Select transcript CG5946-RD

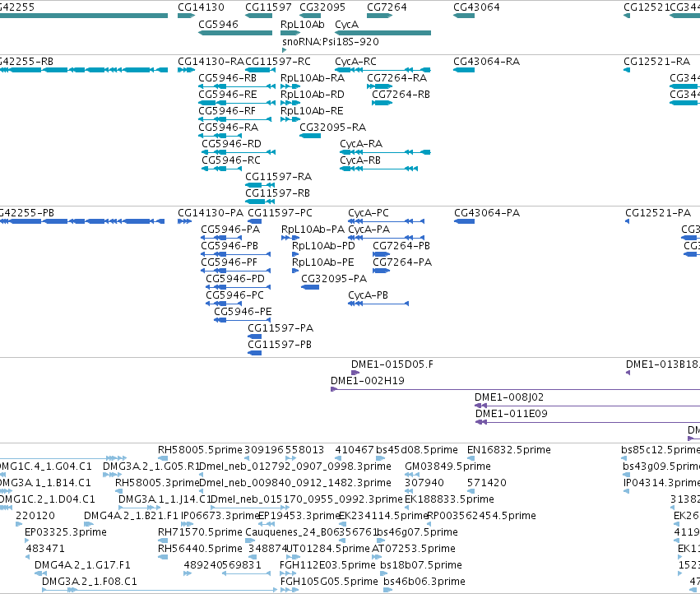[x=231, y=144]
